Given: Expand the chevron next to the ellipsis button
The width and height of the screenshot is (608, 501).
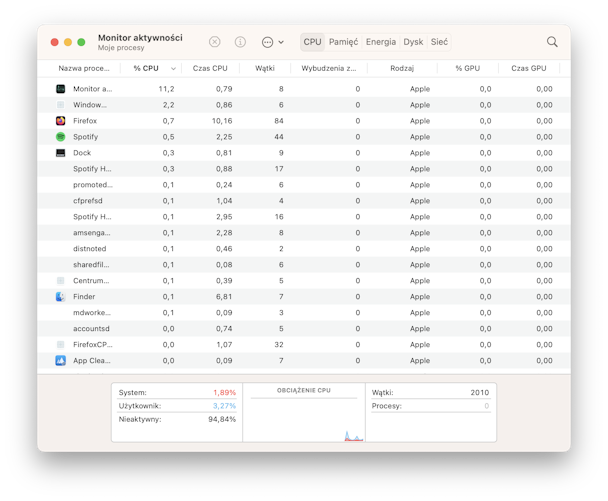Looking at the screenshot, I should [281, 42].
